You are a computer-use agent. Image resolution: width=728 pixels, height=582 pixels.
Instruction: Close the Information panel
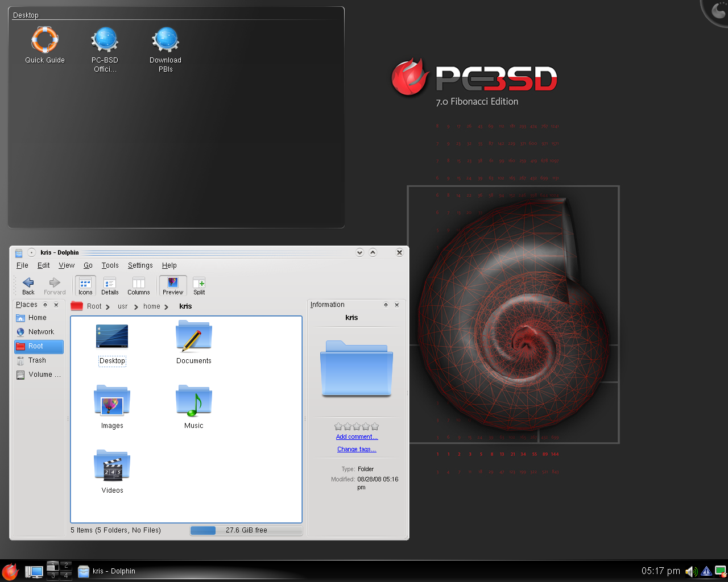[x=396, y=305]
